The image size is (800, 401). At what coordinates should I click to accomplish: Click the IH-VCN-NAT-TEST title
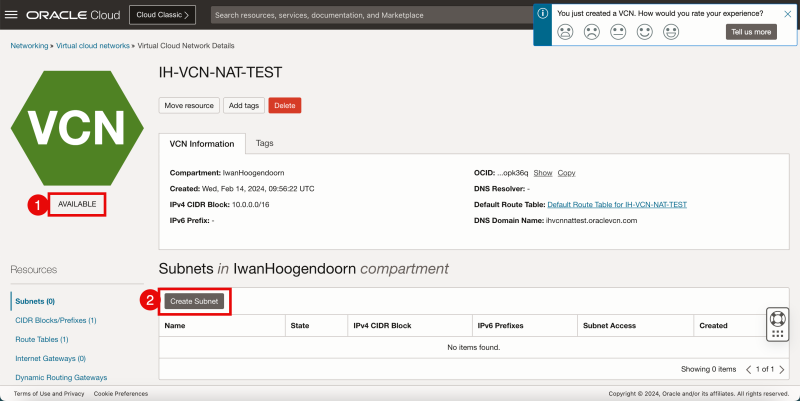(x=220, y=72)
